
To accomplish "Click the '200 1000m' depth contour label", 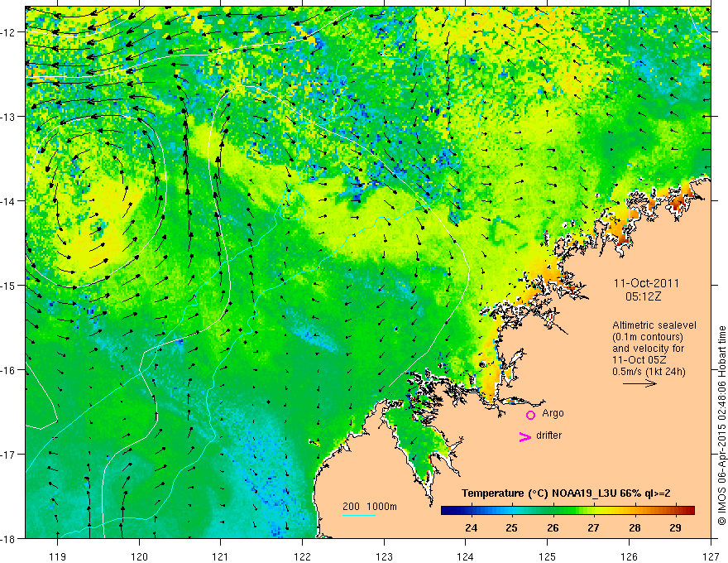I will click(370, 507).
